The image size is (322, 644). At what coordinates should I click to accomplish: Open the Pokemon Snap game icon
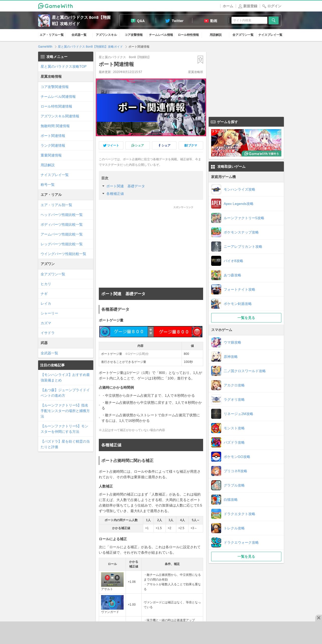coord(216,232)
